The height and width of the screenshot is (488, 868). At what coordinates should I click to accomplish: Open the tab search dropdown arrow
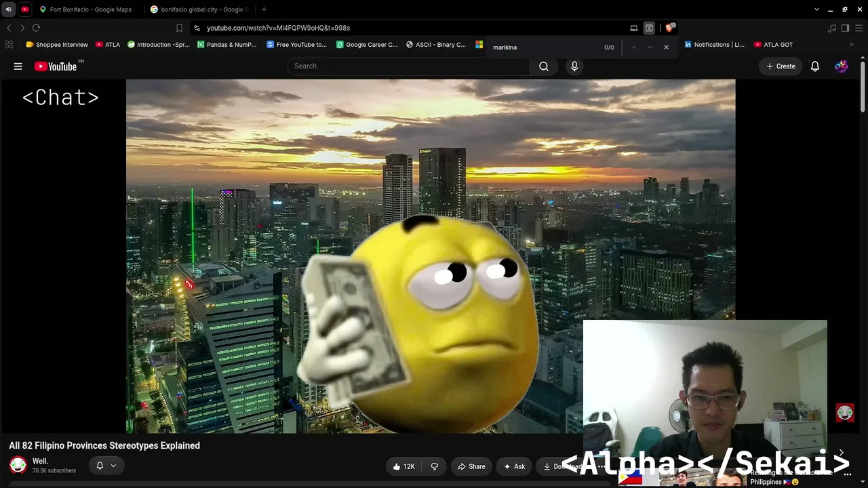(816, 9)
